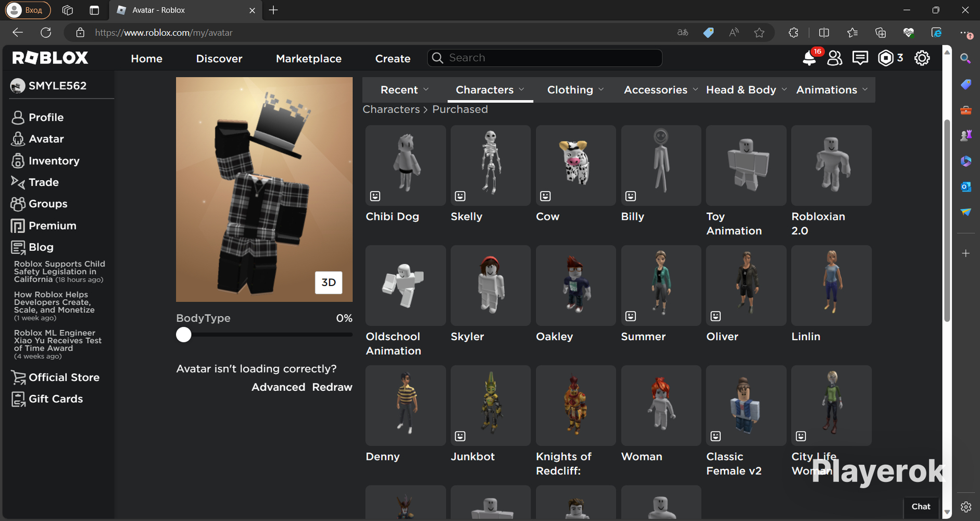The width and height of the screenshot is (980, 521).
Task: Switch avatar preview to 3D
Action: [x=329, y=282]
